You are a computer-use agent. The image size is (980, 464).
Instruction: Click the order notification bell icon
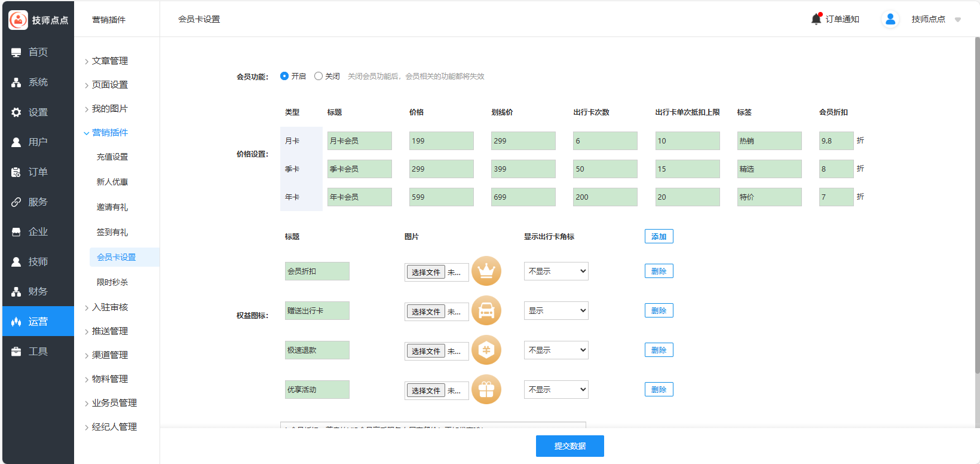(816, 19)
